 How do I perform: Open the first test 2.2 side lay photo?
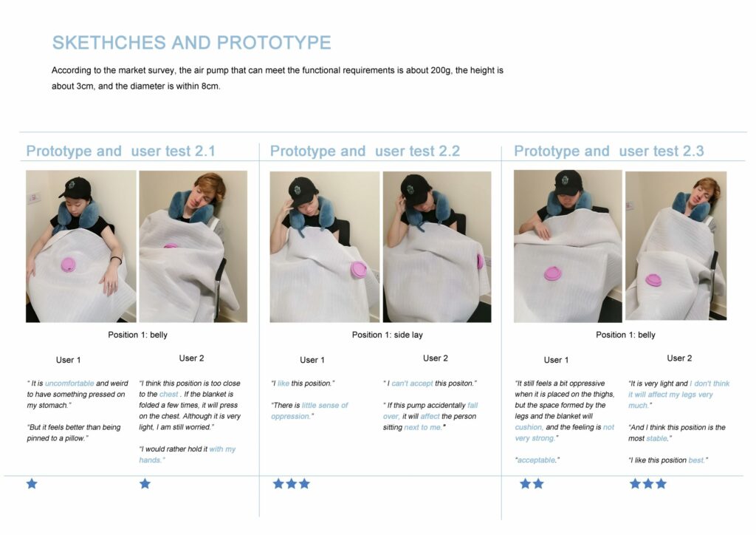coord(325,247)
